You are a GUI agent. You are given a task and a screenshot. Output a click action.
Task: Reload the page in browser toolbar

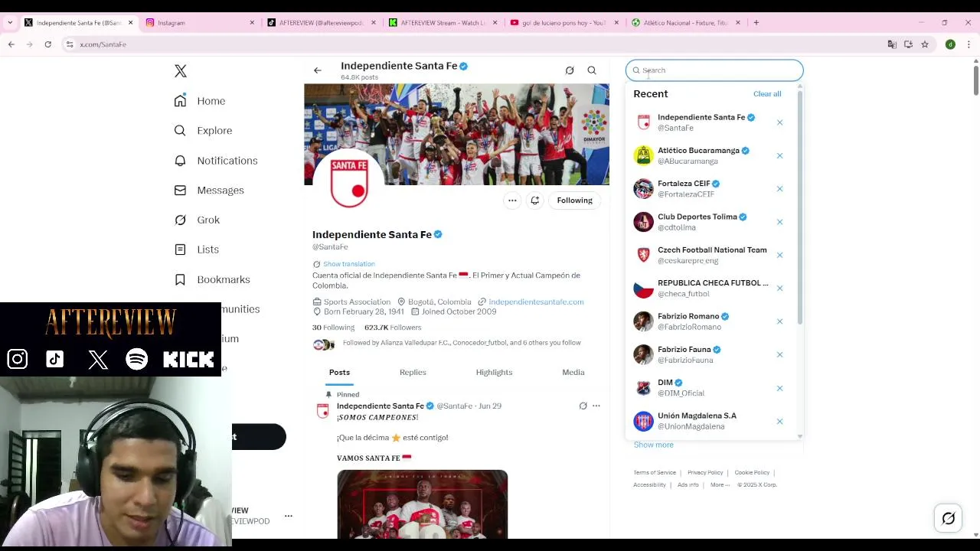[47, 44]
